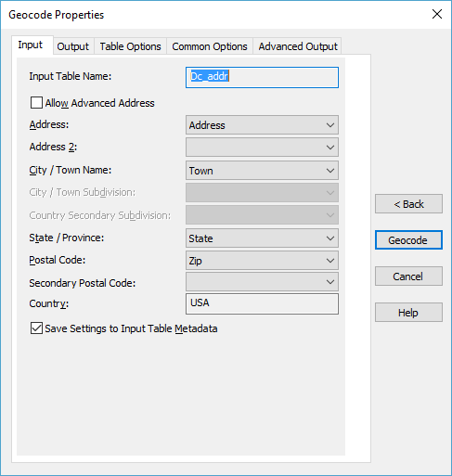
Task: Click the Input Table Name field
Action: tap(262, 77)
